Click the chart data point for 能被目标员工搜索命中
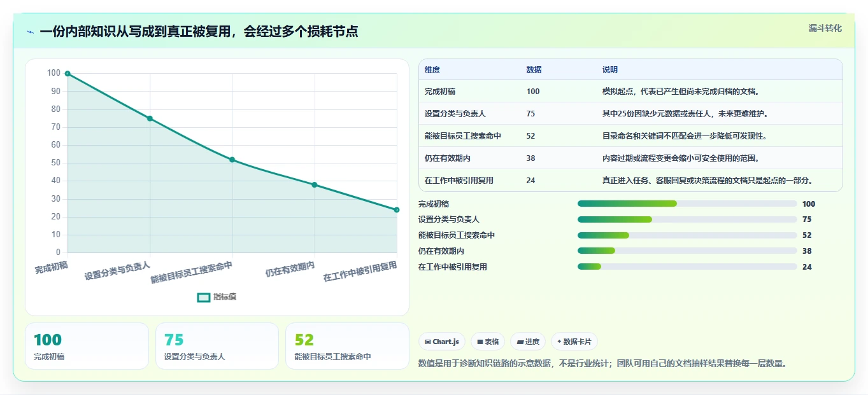Viewport: 868px width, 395px height. point(232,160)
